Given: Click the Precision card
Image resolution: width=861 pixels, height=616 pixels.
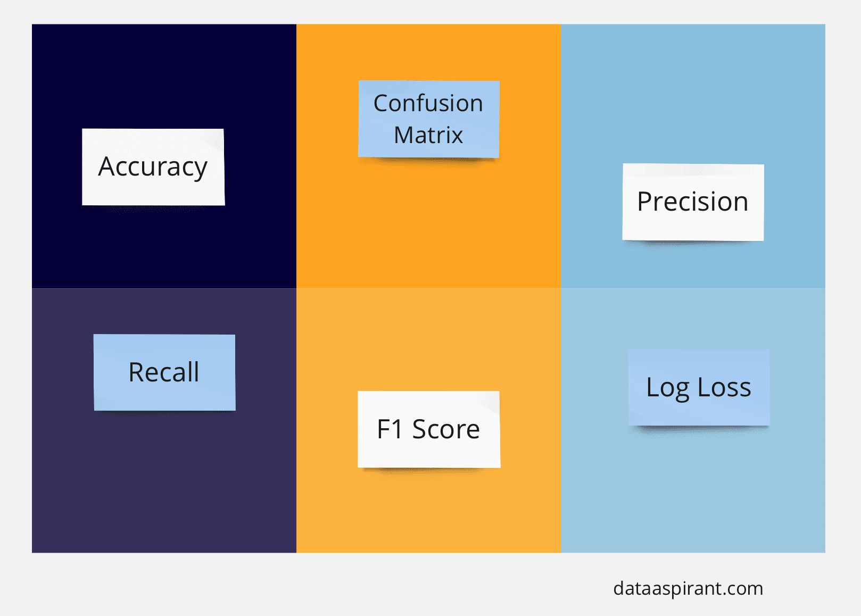Looking at the screenshot, I should tap(693, 202).
